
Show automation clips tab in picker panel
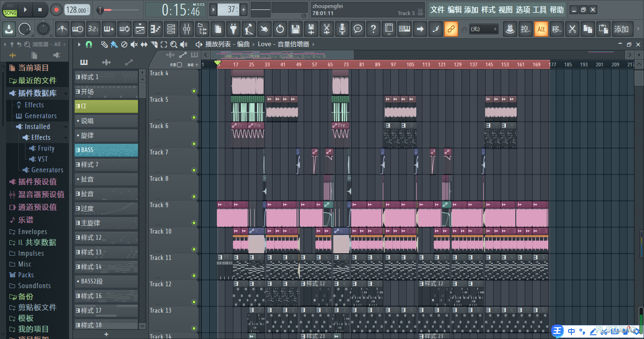coord(129,62)
